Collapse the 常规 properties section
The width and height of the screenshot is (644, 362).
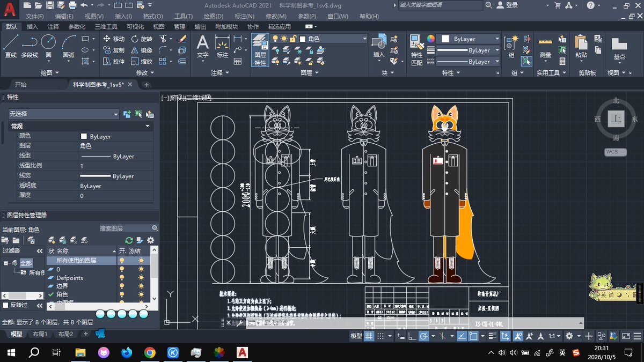tap(148, 126)
